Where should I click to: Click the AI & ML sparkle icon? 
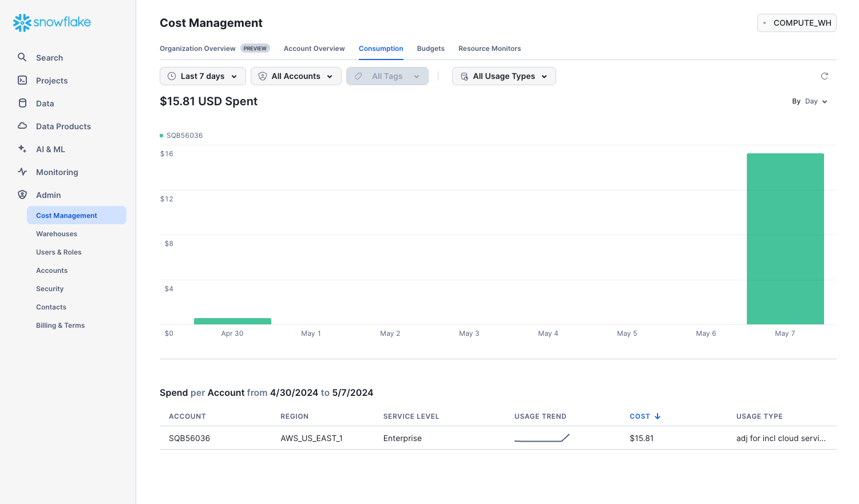22,149
